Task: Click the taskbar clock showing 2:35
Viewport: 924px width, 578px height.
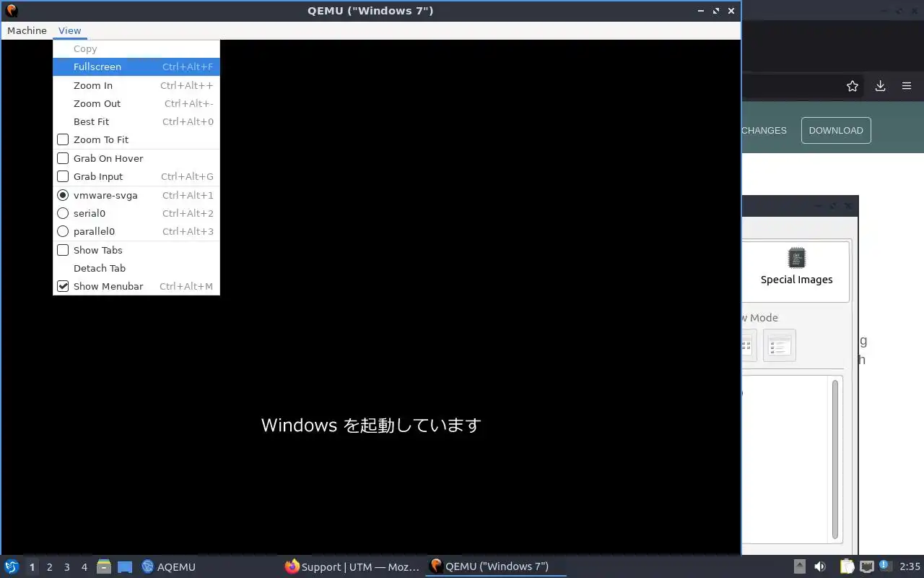Action: point(910,566)
